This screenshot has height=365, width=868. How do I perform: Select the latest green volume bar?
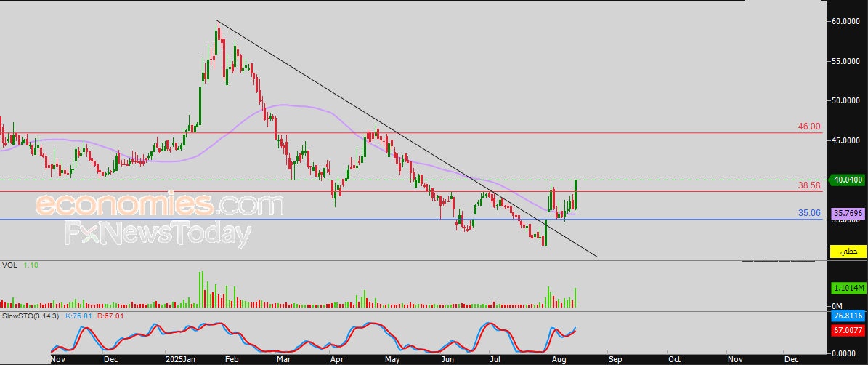576,297
